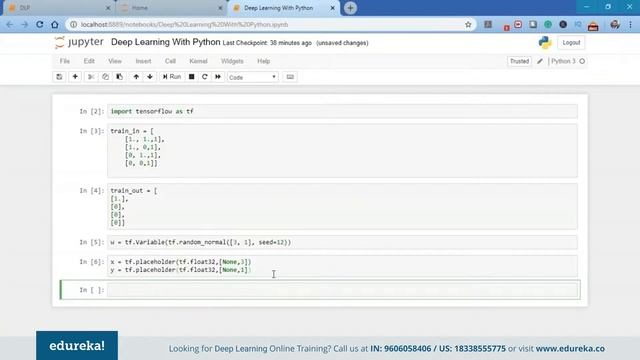Click the tf.Variable cell
Screen dimensions: 640x360
pyautogui.click(x=342, y=242)
